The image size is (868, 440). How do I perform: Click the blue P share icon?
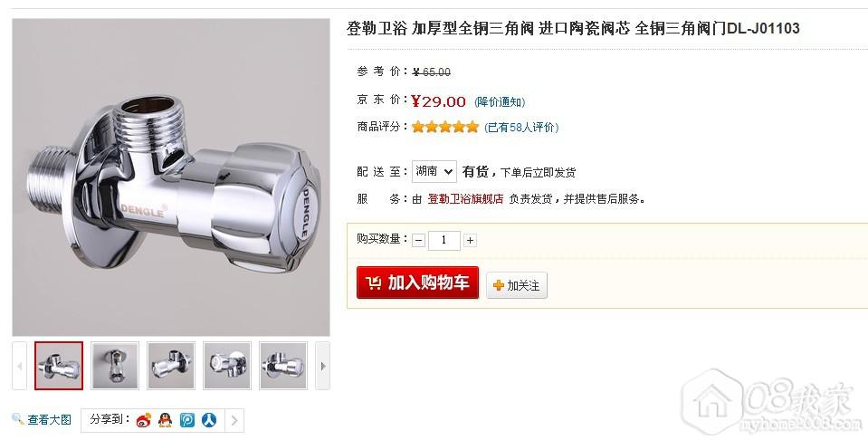click(187, 420)
